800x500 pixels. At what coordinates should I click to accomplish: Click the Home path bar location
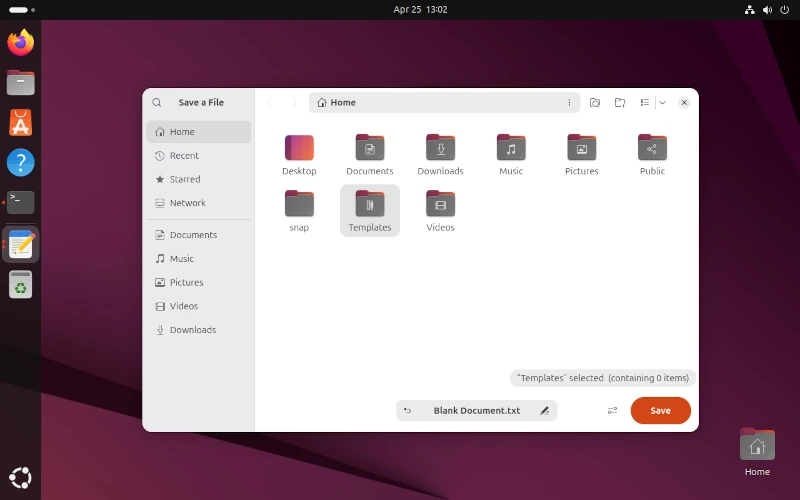coord(337,103)
